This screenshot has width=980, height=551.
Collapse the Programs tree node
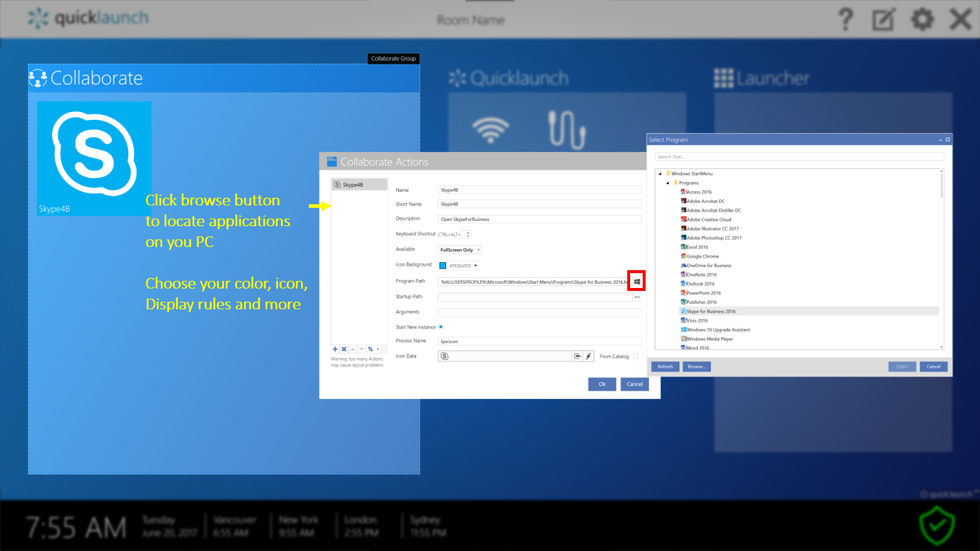pos(668,183)
